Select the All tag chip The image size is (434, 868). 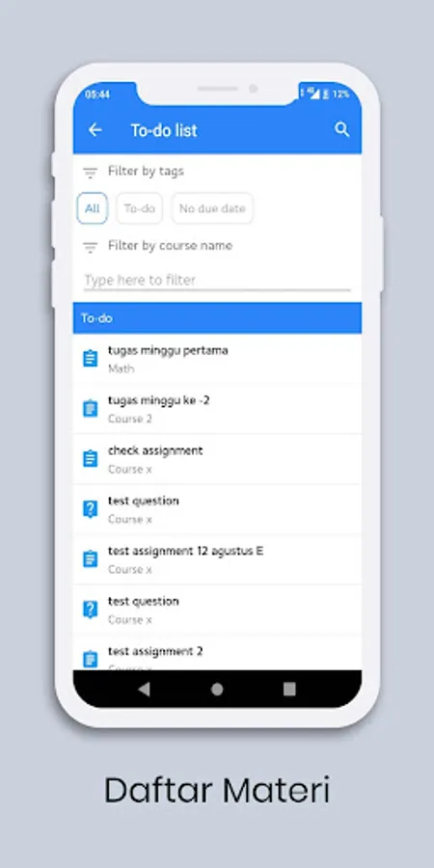point(92,208)
